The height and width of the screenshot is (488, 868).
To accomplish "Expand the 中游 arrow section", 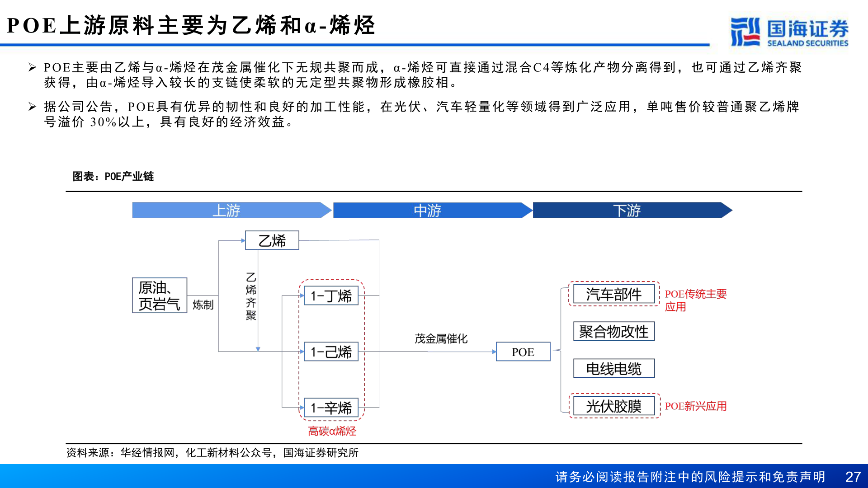I will click(x=427, y=210).
